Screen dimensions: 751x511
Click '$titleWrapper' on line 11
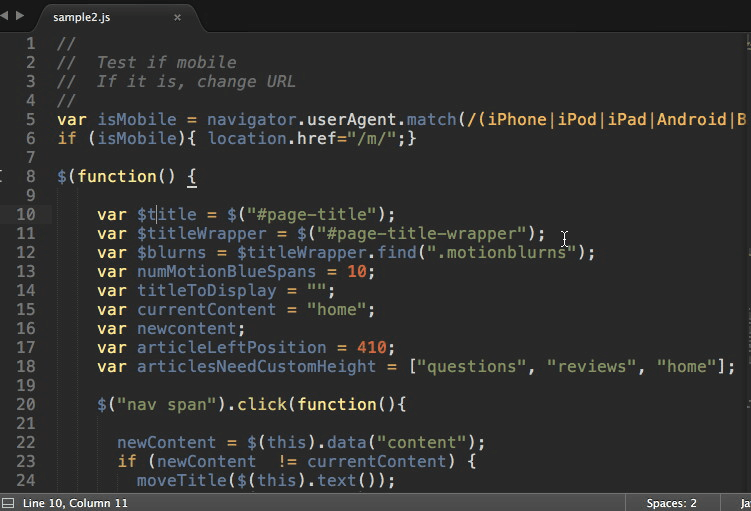point(202,233)
